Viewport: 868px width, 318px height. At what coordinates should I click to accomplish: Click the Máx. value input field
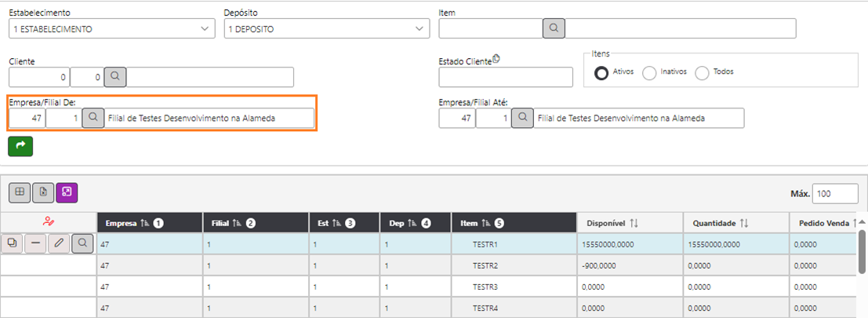[835, 194]
